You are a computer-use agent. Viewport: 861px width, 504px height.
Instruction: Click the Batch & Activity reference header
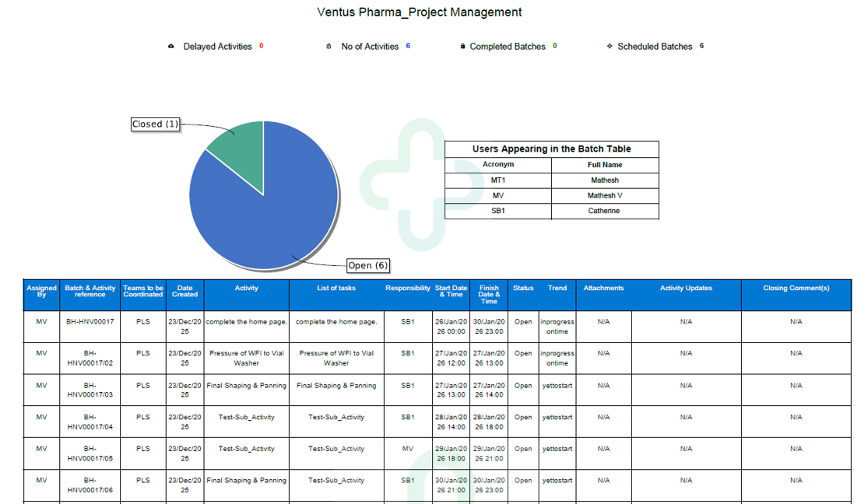click(x=90, y=292)
